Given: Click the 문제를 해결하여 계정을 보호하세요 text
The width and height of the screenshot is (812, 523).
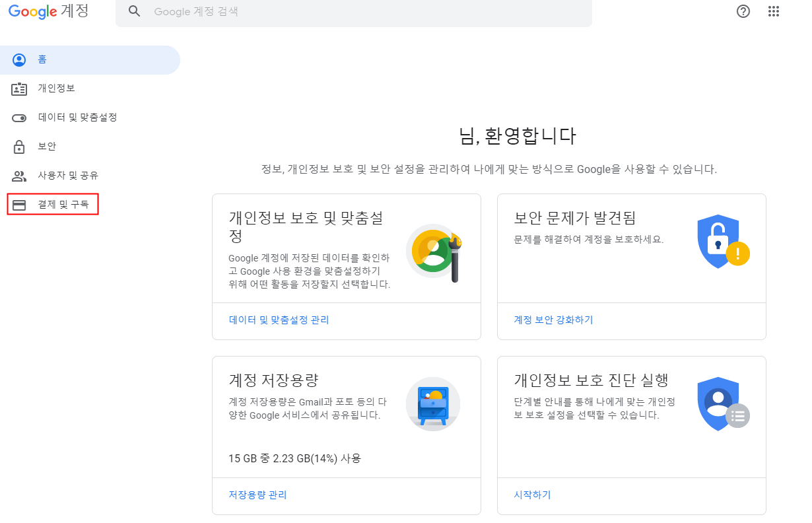Looking at the screenshot, I should pos(589,239).
